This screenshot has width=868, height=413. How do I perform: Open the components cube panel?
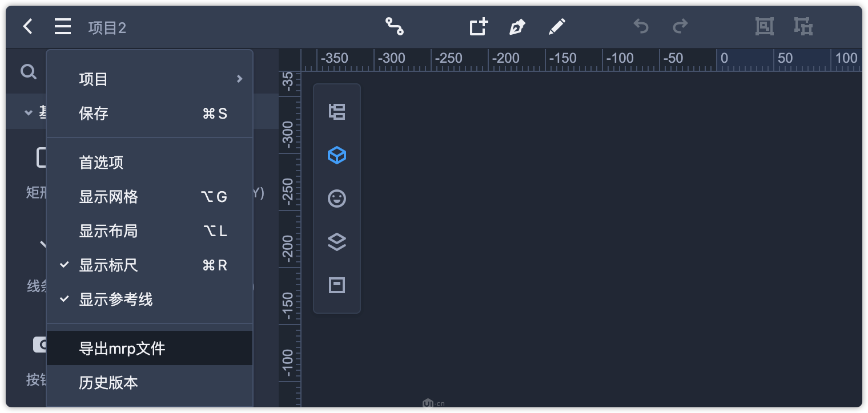[x=337, y=155]
